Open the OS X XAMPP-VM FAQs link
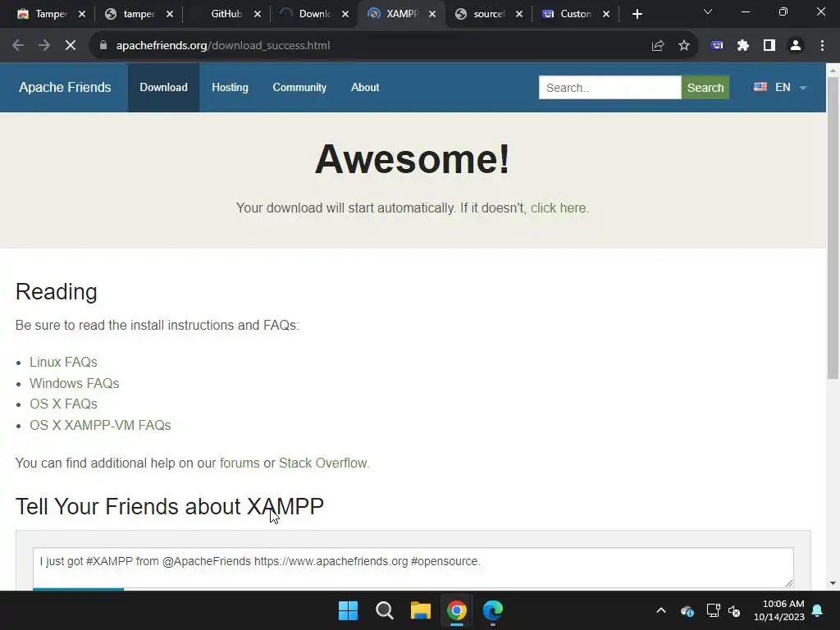This screenshot has height=630, width=840. (x=100, y=426)
